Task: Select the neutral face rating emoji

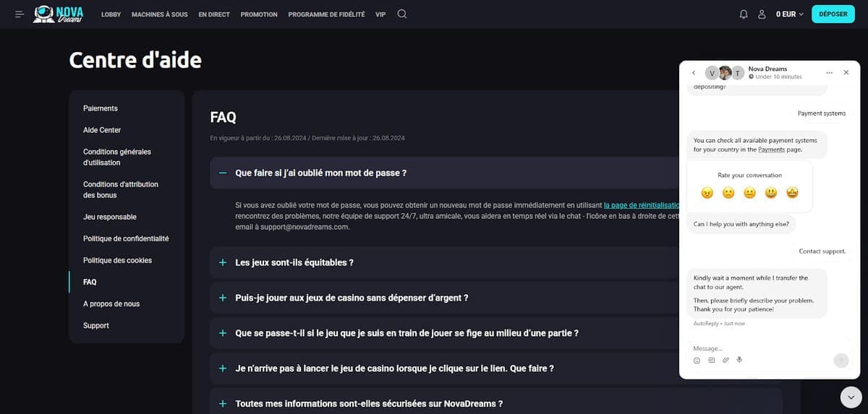Action: point(750,193)
